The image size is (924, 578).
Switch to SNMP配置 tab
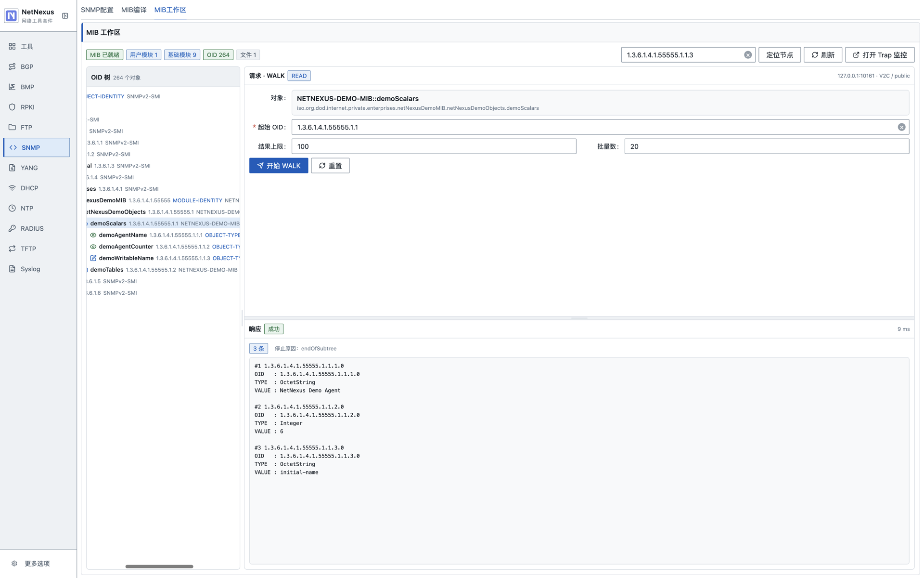tap(97, 10)
